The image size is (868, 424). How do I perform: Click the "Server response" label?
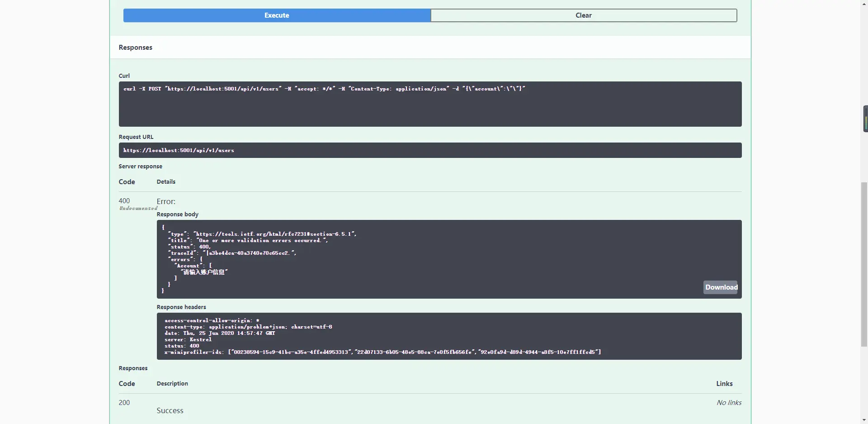coord(140,167)
